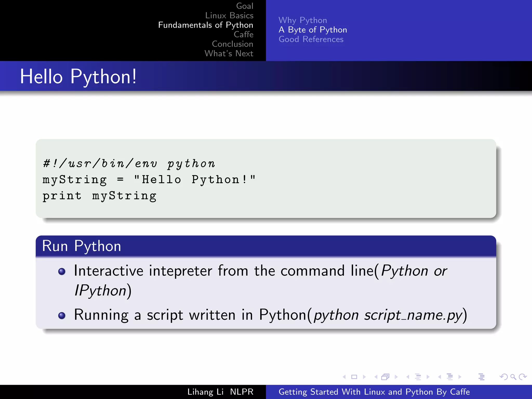Jump to the Linux Basics section
This screenshot has width=532, height=399.
click(229, 15)
